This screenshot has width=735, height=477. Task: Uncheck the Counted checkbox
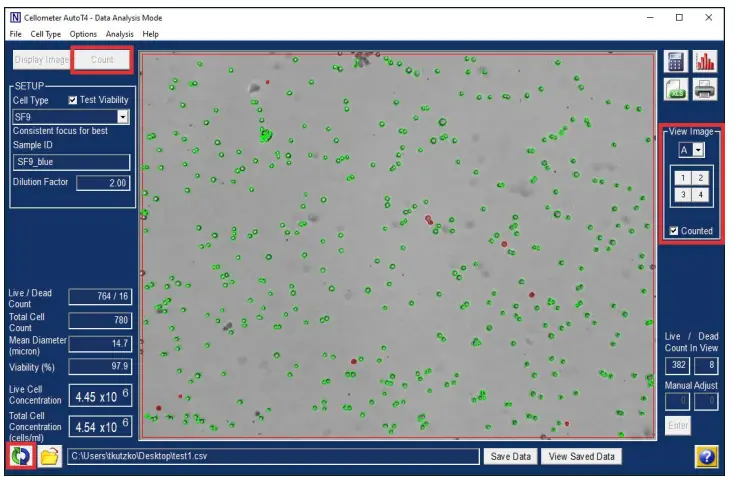click(x=674, y=231)
